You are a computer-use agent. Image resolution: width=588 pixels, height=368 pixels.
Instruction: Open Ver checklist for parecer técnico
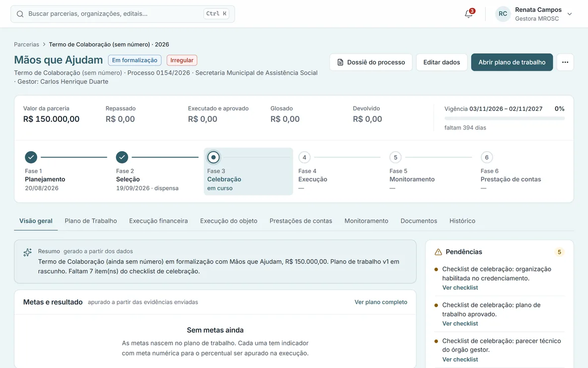pyautogui.click(x=460, y=360)
